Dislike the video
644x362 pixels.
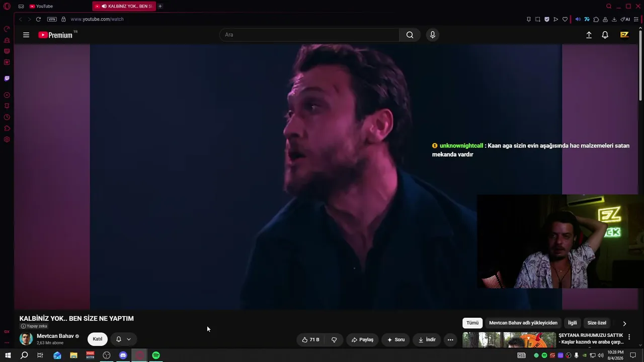334,340
